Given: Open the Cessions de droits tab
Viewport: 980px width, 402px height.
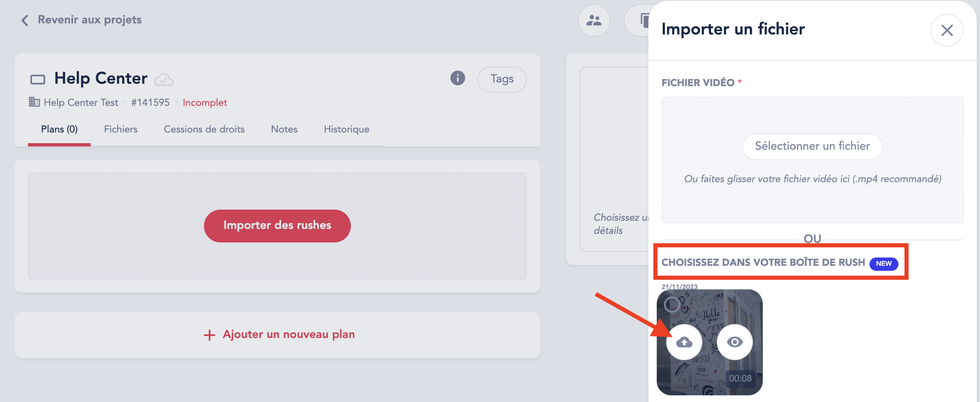Looking at the screenshot, I should 204,129.
